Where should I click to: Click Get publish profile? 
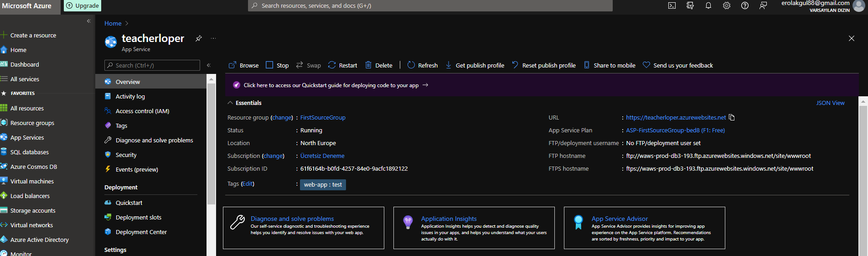475,65
